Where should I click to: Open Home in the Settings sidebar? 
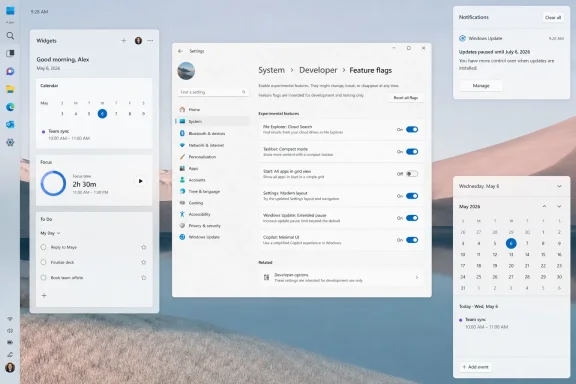point(213,110)
